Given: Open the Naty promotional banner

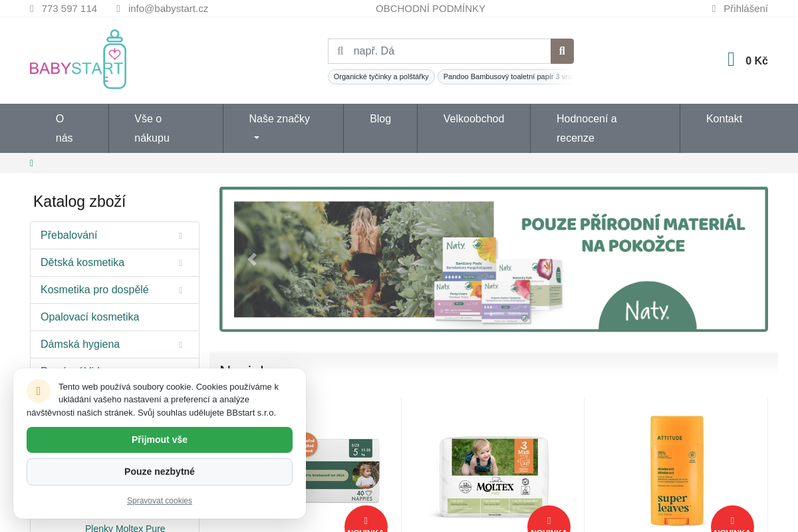Looking at the screenshot, I should click(x=493, y=259).
